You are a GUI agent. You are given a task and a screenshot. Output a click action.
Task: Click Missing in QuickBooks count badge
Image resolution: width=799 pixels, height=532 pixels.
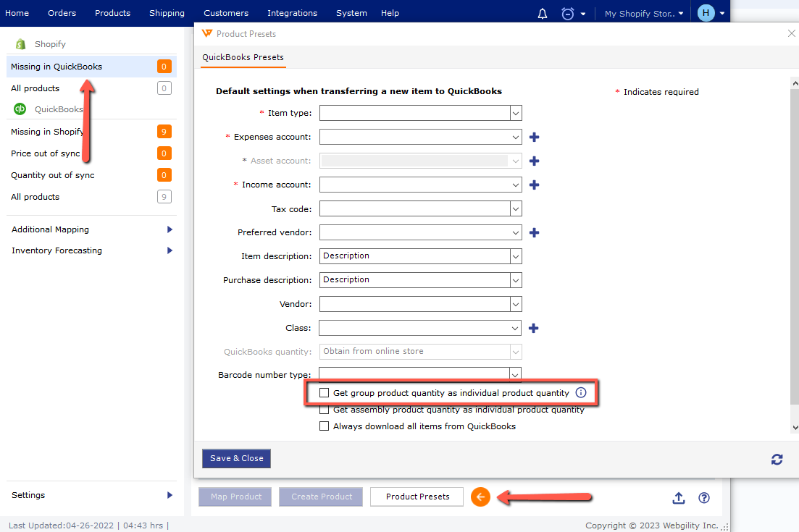pos(164,67)
